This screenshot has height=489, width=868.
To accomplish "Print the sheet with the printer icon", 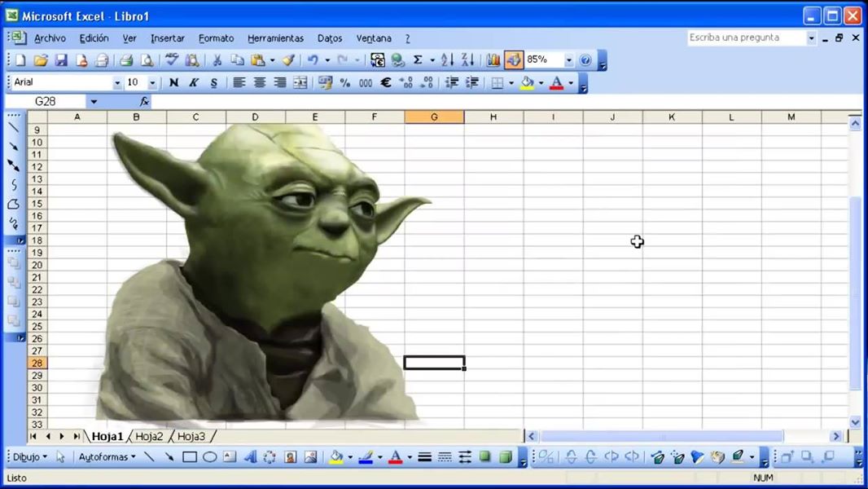I will 126,59.
